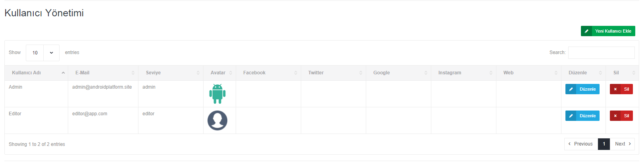Delete the Admin user with Sil
The width and height of the screenshot is (644, 165).
point(621,89)
